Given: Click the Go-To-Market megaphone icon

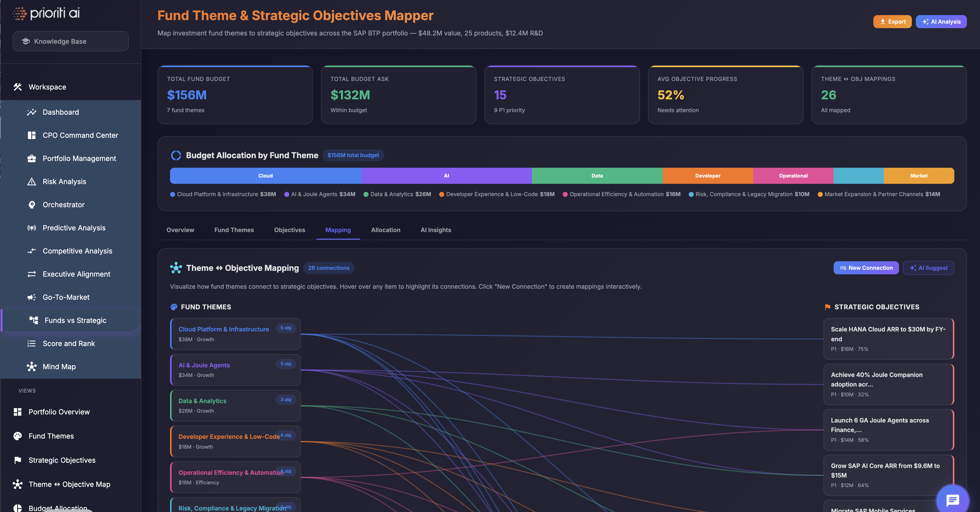Looking at the screenshot, I should (32, 297).
